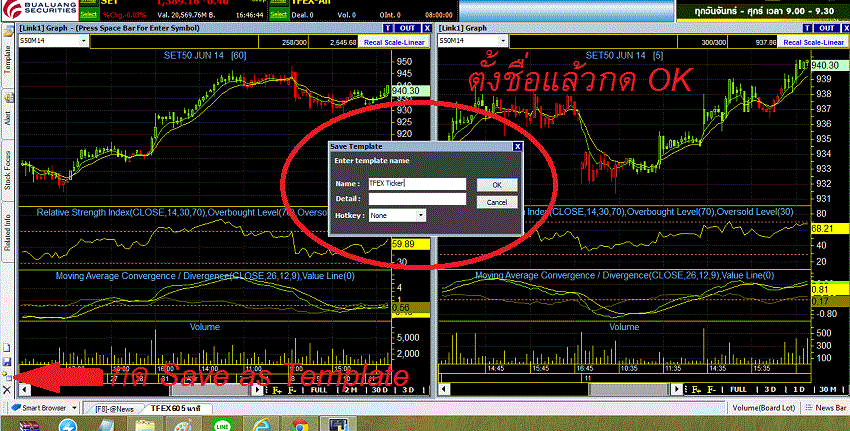Set left graph range to FULL
Screen dimensions: 850x431
pyautogui.click(x=319, y=390)
